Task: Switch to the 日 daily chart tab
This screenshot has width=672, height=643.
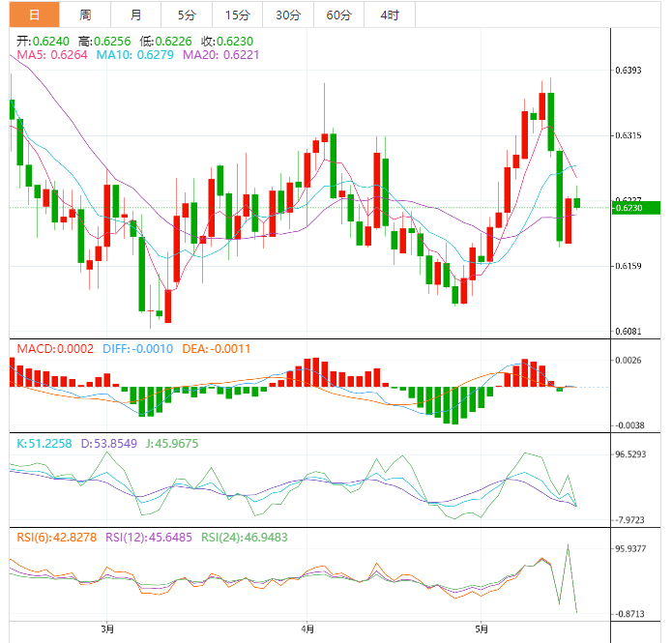Action: click(34, 15)
